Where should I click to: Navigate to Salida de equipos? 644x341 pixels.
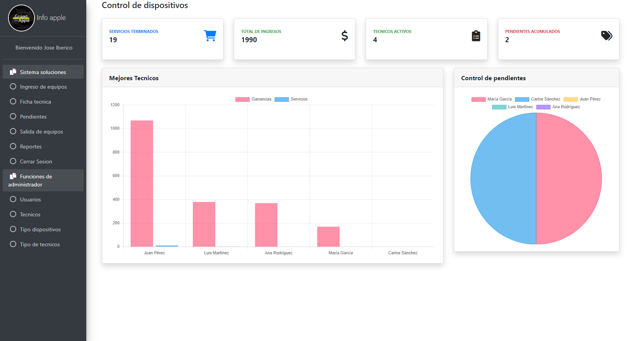tap(43, 132)
